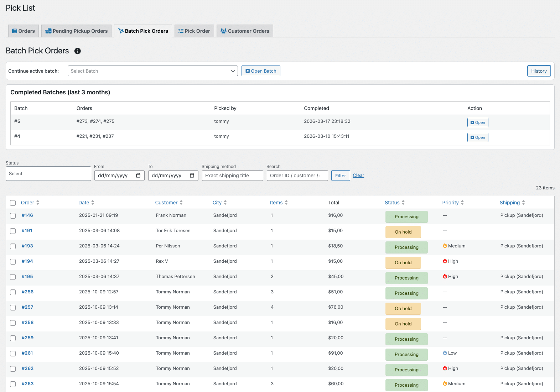Click the Order ID / customer search field
Viewport: 560px width, 392px height.
[x=297, y=176]
